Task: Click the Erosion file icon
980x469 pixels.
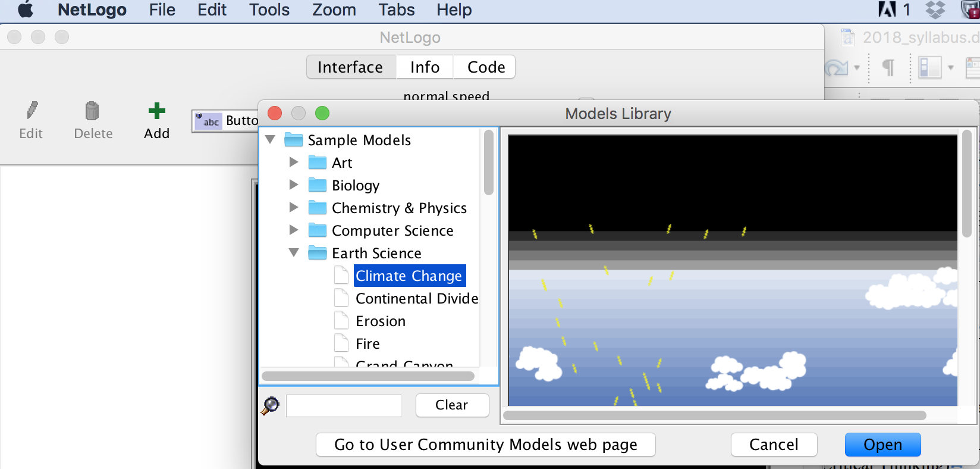Action: pos(341,320)
